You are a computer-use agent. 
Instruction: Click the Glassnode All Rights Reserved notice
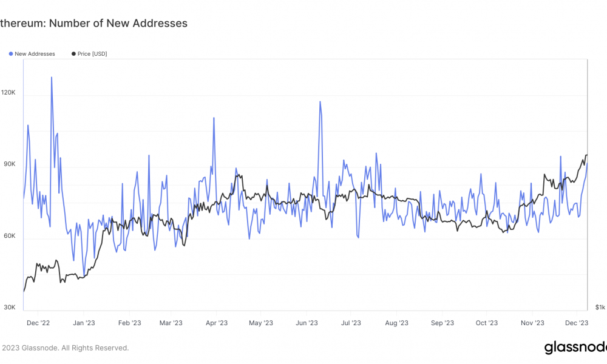coord(65,348)
